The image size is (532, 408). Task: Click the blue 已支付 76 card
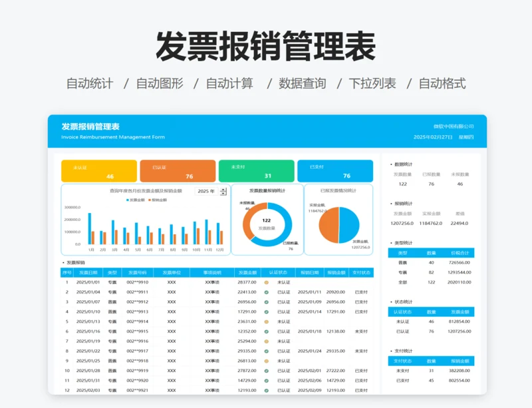click(x=335, y=171)
